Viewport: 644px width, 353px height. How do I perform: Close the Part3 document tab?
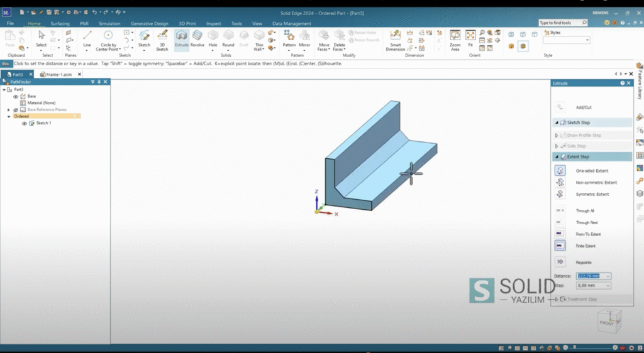(31, 74)
